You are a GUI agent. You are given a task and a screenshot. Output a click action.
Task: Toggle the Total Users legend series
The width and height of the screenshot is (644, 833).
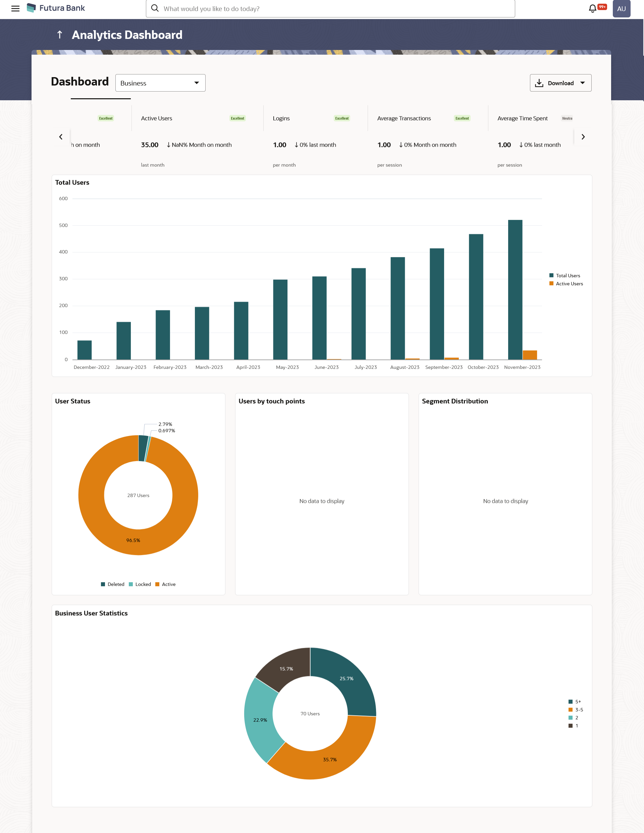[567, 275]
